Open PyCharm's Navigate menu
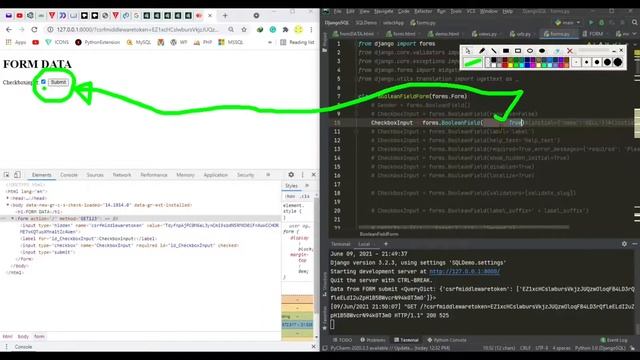 pos(383,11)
